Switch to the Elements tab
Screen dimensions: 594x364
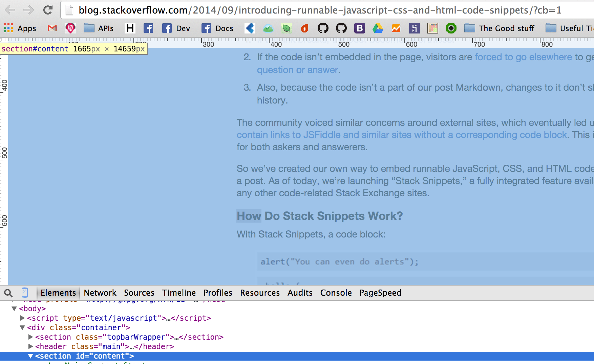tap(58, 293)
